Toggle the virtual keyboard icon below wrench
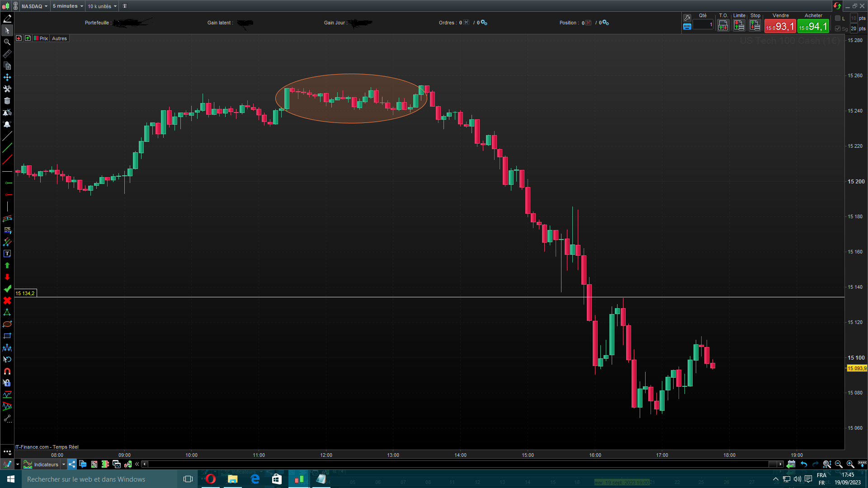The height and width of the screenshot is (488, 868). click(x=687, y=27)
